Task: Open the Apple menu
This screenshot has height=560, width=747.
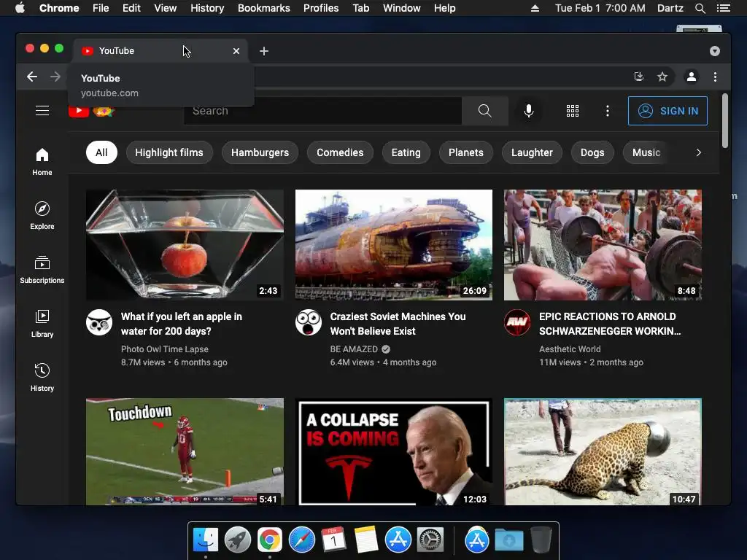Action: [20, 8]
